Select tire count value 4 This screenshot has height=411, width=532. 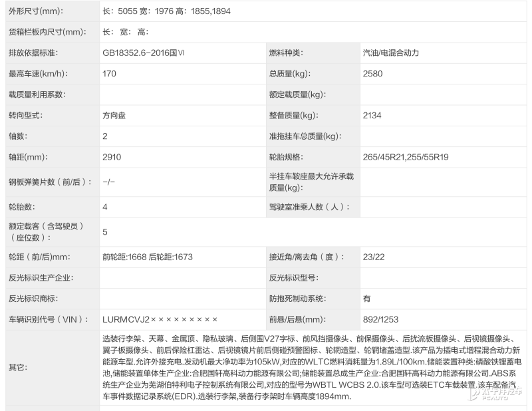pos(105,207)
